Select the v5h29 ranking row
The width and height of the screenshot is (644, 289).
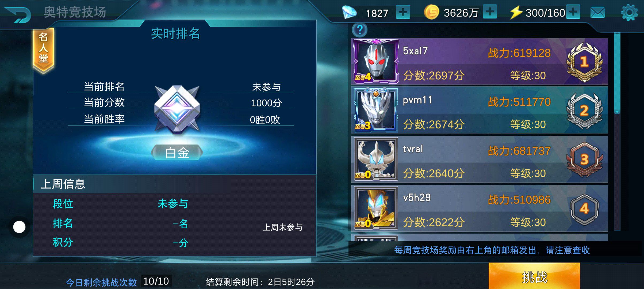479,208
